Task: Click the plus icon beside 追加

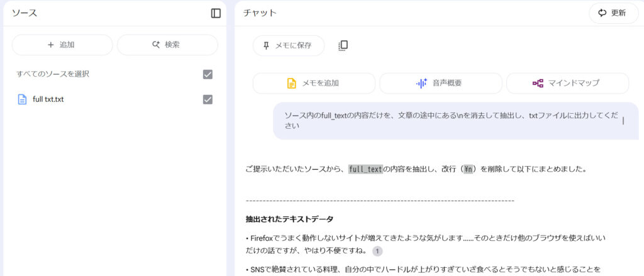Action: 51,45
